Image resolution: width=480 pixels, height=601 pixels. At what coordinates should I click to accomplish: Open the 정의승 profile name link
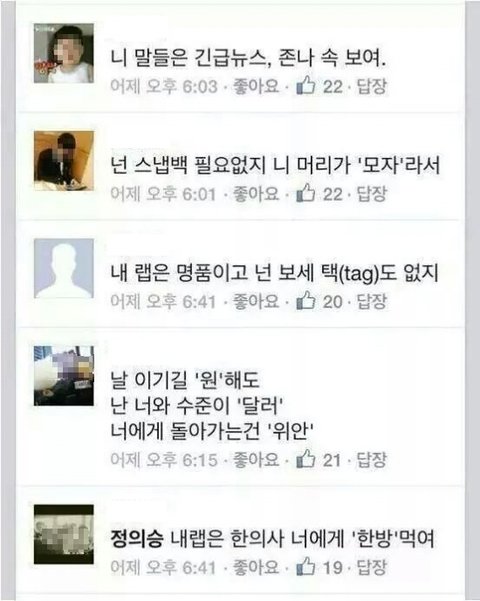click(x=137, y=539)
